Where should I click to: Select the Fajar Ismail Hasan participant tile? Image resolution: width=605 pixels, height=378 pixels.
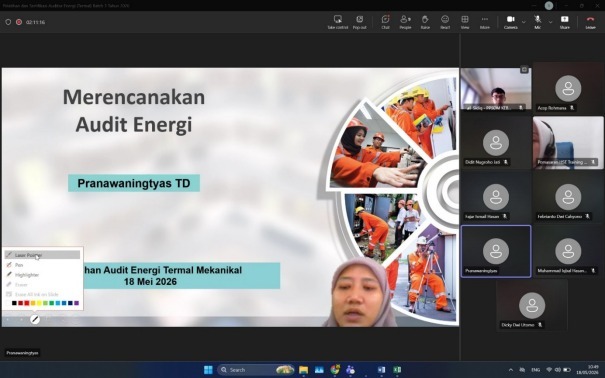pyautogui.click(x=496, y=197)
